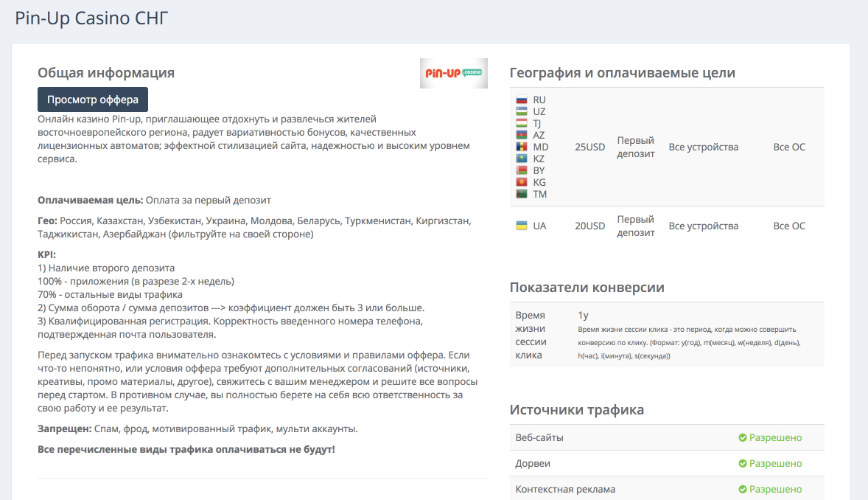Click the green check icon for Веб-сайты
Image resolution: width=868 pixels, height=500 pixels.
coord(743,438)
